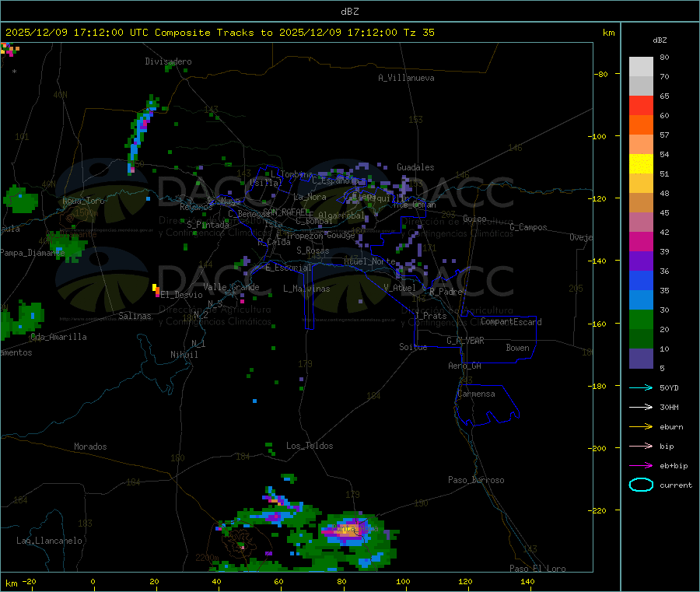700x592 pixels.
Task: Click the Guadales place label
Action: tap(415, 167)
